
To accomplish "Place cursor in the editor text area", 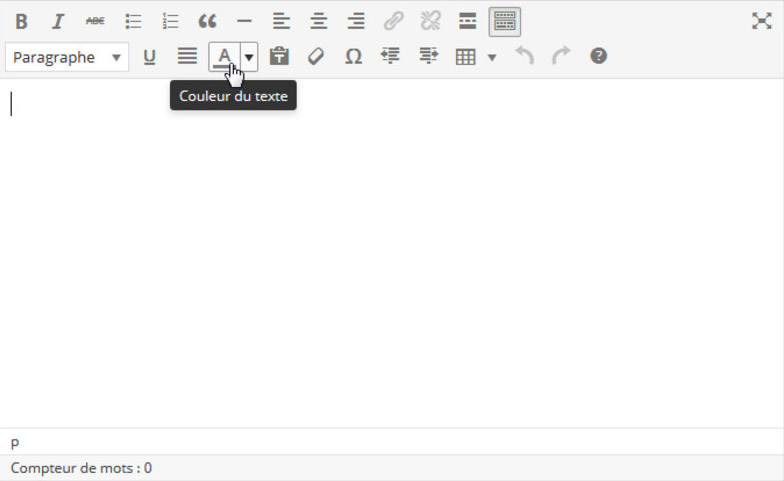I will click(x=392, y=253).
